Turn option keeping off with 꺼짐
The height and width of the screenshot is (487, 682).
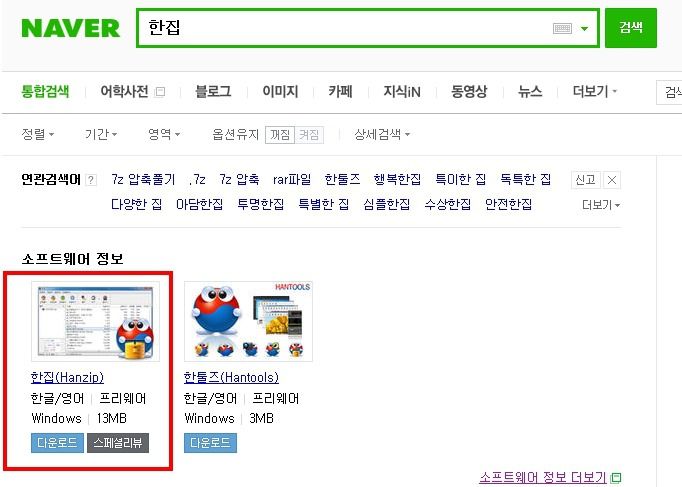click(x=280, y=134)
